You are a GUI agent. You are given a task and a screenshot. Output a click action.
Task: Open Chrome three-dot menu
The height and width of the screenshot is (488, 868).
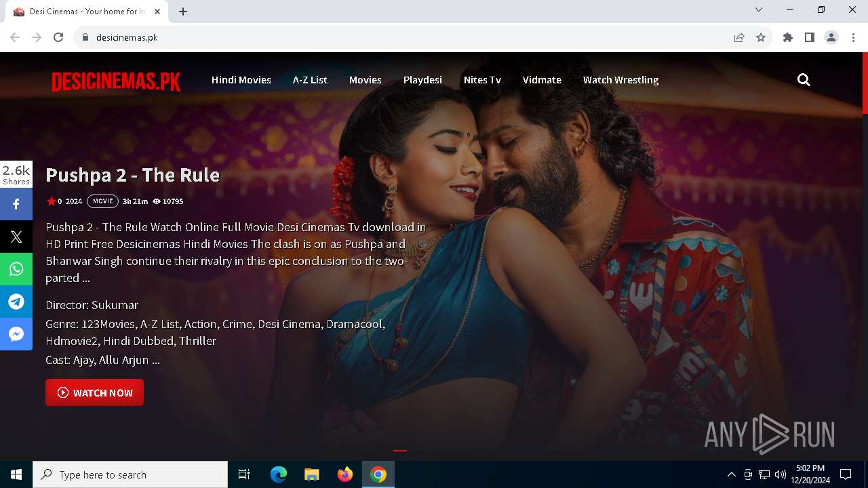(853, 37)
